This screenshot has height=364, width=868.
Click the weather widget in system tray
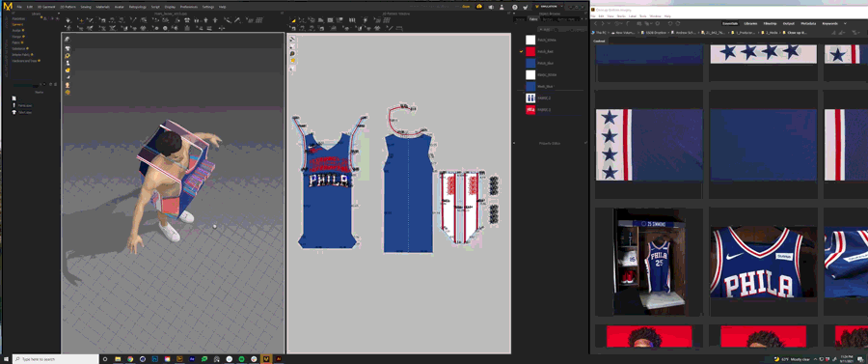(793, 359)
